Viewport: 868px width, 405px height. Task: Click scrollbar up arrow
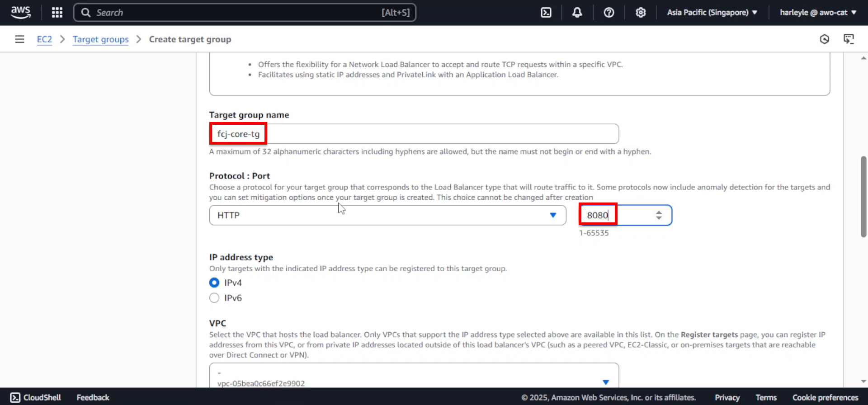coord(863,58)
